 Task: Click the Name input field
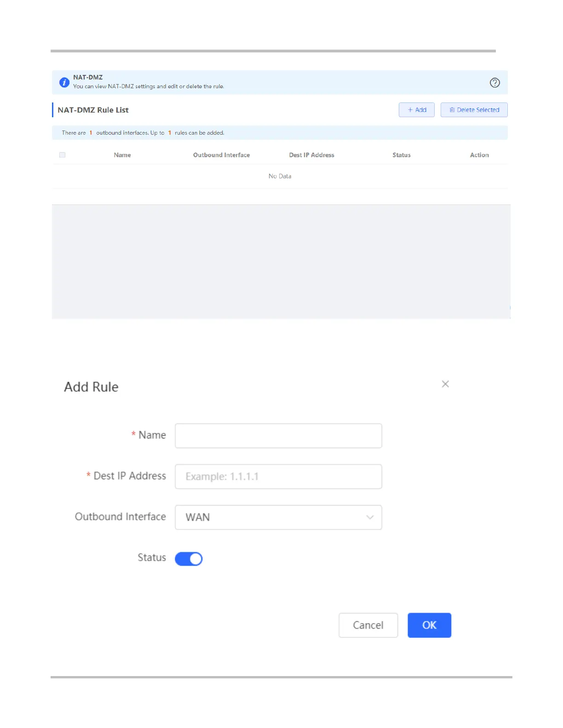pos(278,435)
